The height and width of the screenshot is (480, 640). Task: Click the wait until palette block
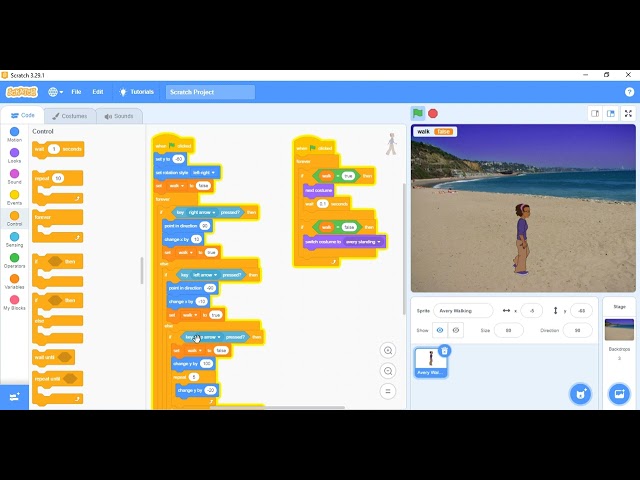tap(53, 358)
